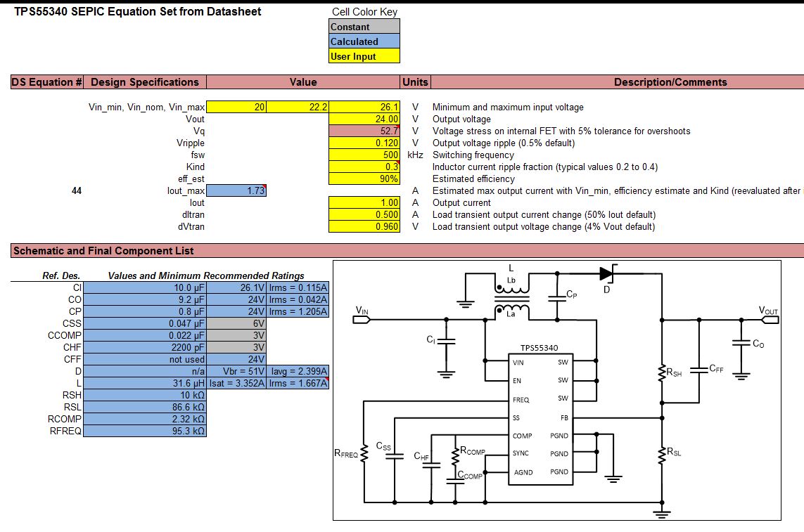Viewport: 804px width, 532px height.
Task: Select the CCOMP value cell 0.022 µF
Action: point(145,335)
